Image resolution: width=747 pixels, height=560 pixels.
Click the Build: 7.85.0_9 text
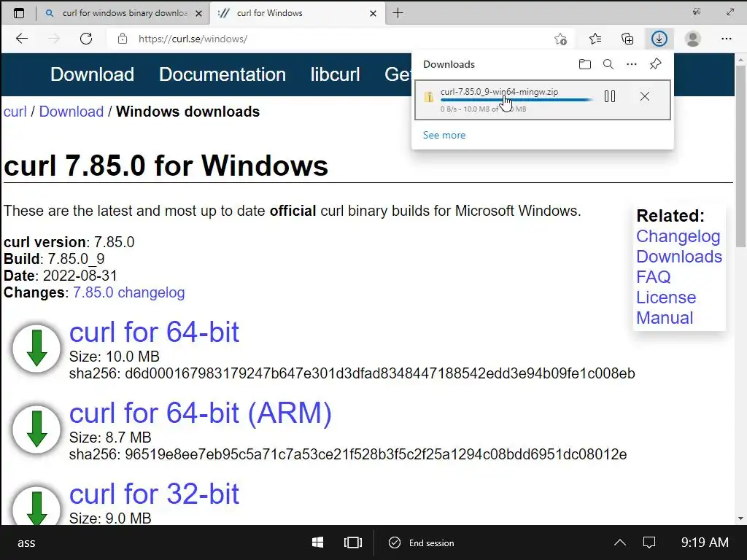(54, 259)
